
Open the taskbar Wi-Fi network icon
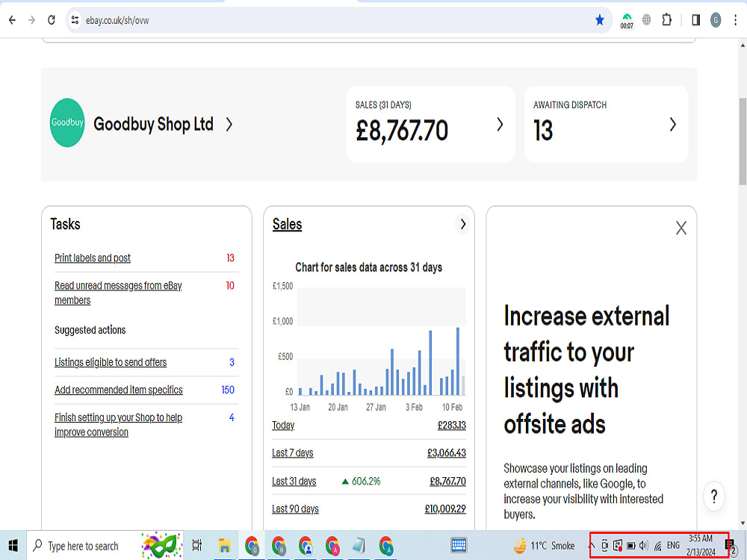[x=658, y=546]
